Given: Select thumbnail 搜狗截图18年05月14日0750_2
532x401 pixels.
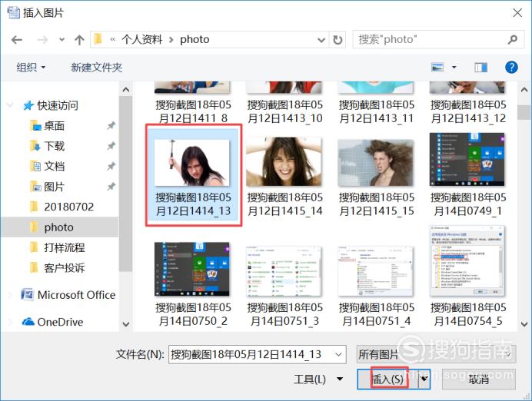Looking at the screenshot, I should (x=192, y=269).
